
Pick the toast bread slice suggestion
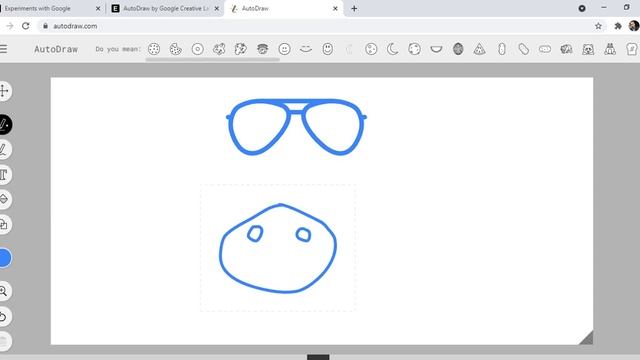pyautogui.click(x=632, y=49)
